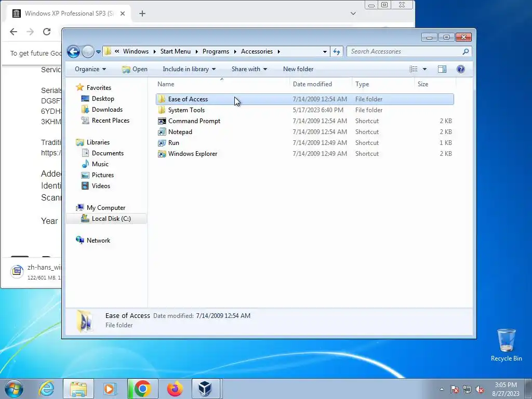Click Programs in the address breadcrumb

pyautogui.click(x=216, y=51)
